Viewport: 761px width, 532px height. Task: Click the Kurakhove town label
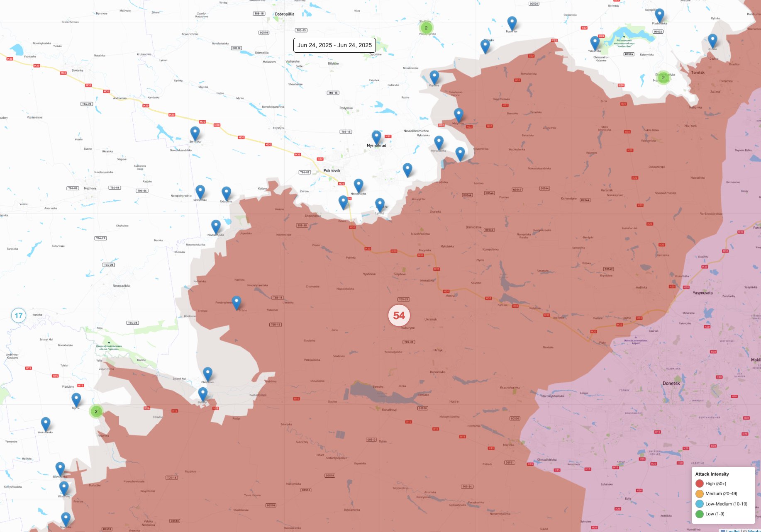tap(389, 410)
